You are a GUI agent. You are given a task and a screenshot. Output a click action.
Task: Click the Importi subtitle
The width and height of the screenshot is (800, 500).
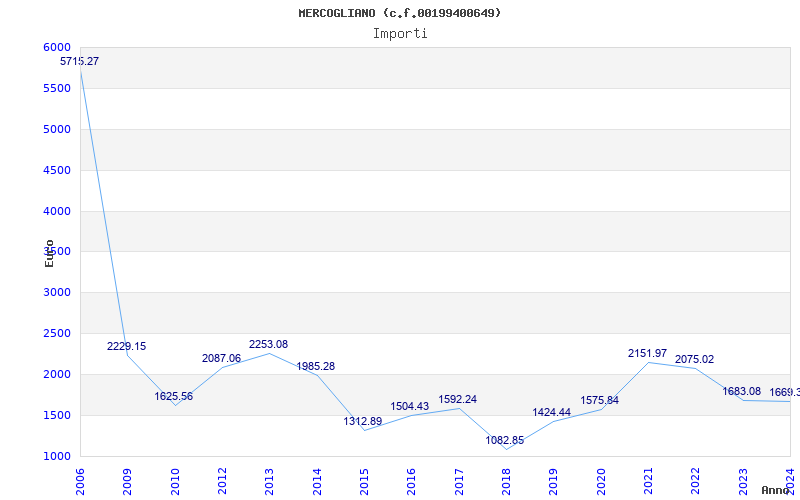[x=400, y=34]
